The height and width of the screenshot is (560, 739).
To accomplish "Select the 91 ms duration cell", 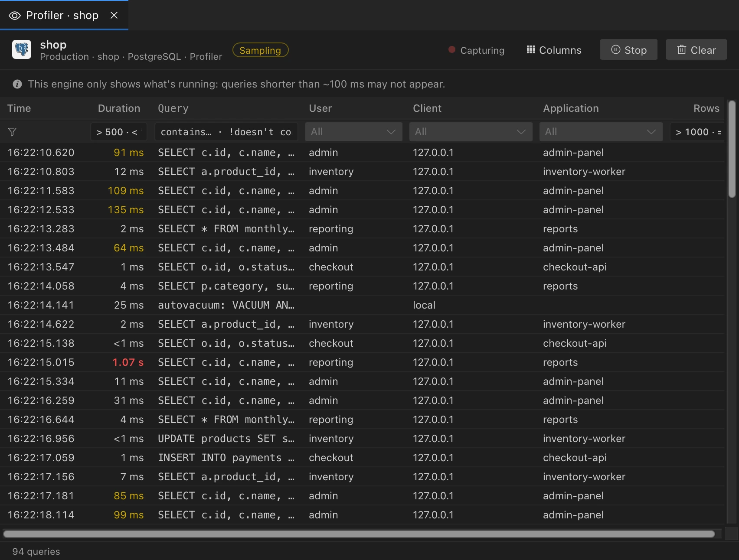I will [x=128, y=153].
